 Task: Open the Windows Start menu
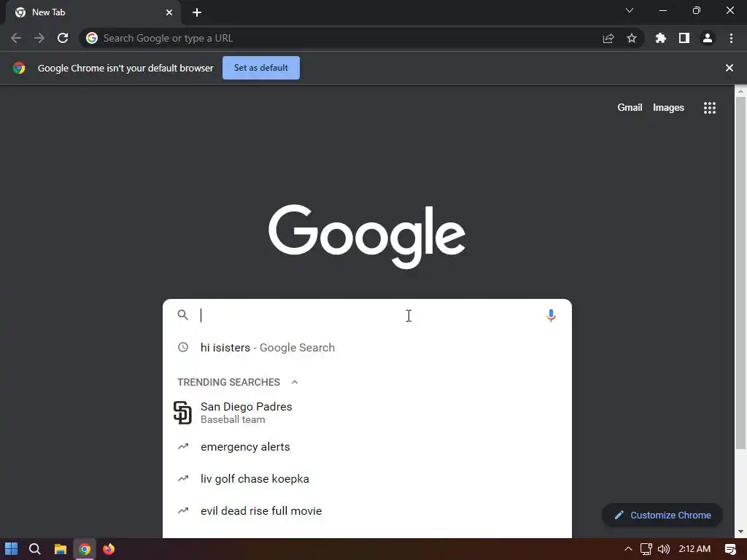click(x=12, y=549)
